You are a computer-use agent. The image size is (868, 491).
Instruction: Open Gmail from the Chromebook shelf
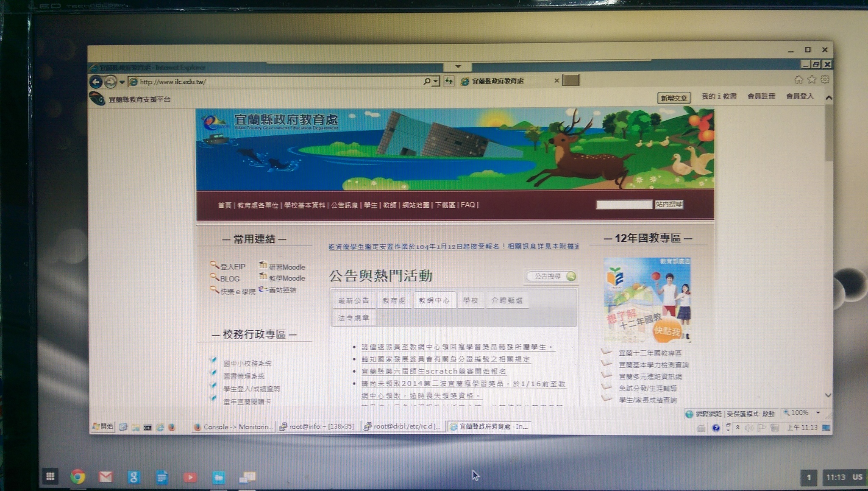click(x=106, y=477)
